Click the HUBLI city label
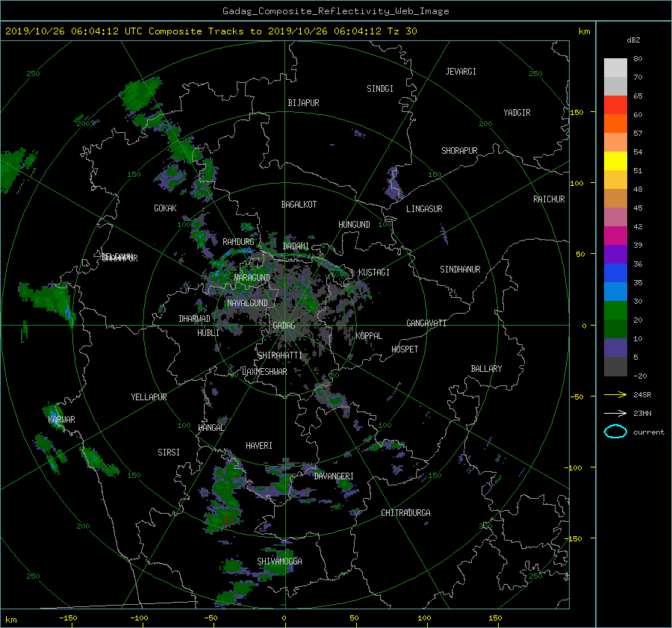 208,333
